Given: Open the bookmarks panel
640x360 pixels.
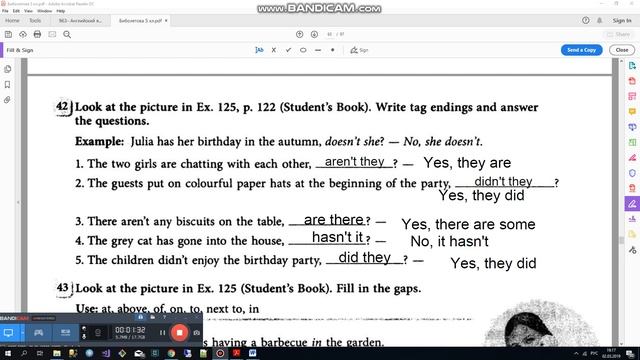Looking at the screenshot, I should pos(7,84).
